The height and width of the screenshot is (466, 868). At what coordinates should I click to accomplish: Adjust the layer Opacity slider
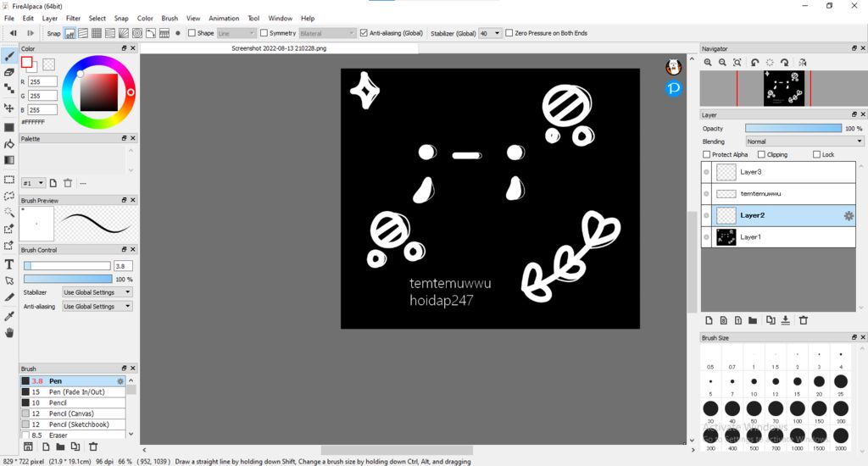coord(793,129)
